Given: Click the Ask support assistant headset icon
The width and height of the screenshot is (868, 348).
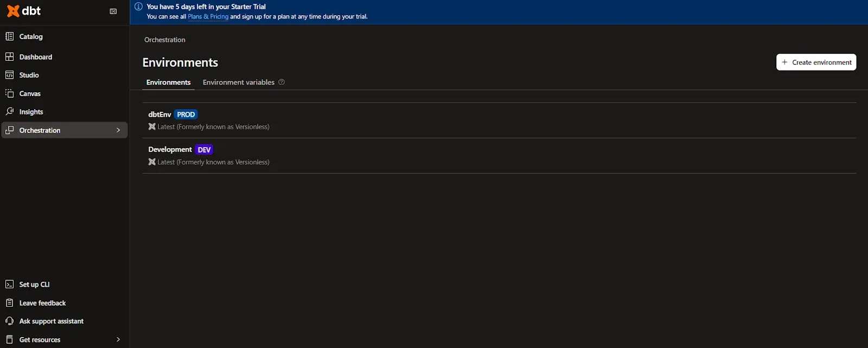Looking at the screenshot, I should (9, 321).
